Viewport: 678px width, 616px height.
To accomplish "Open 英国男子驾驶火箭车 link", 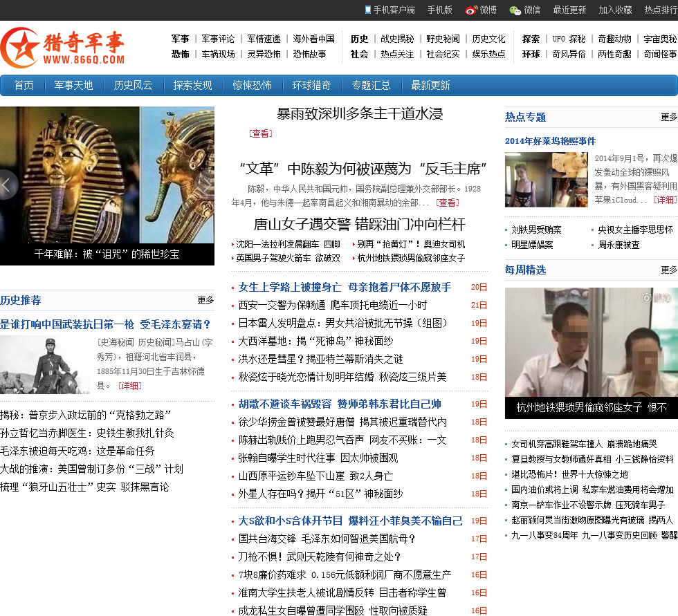I will (x=288, y=259).
